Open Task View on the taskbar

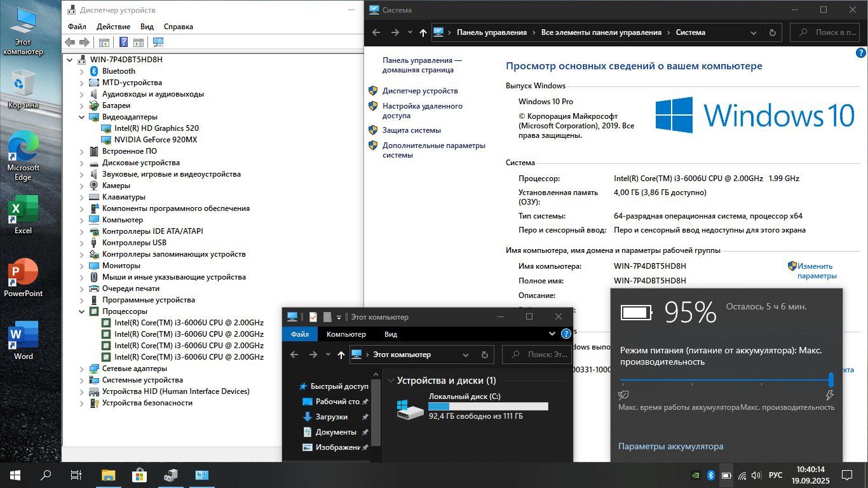pos(76,475)
